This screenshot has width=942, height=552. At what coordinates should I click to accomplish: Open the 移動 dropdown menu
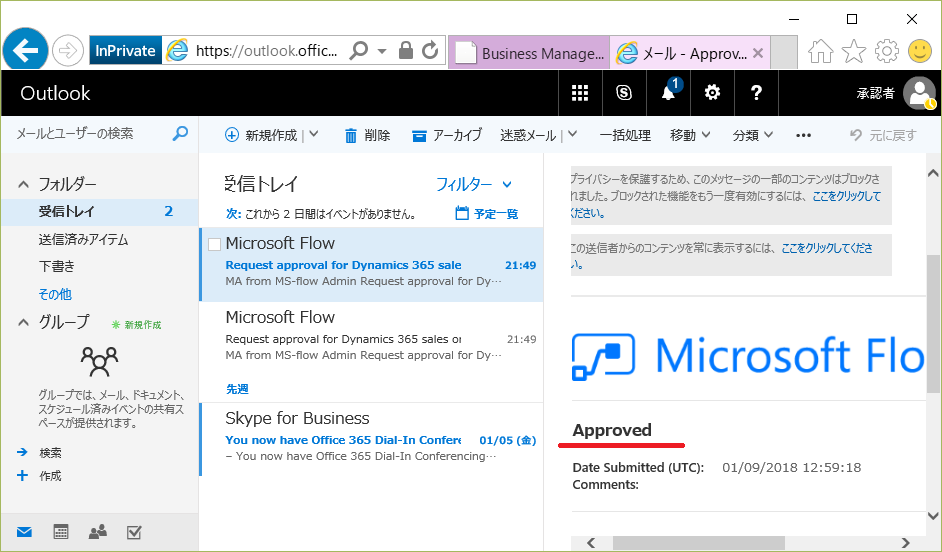690,135
